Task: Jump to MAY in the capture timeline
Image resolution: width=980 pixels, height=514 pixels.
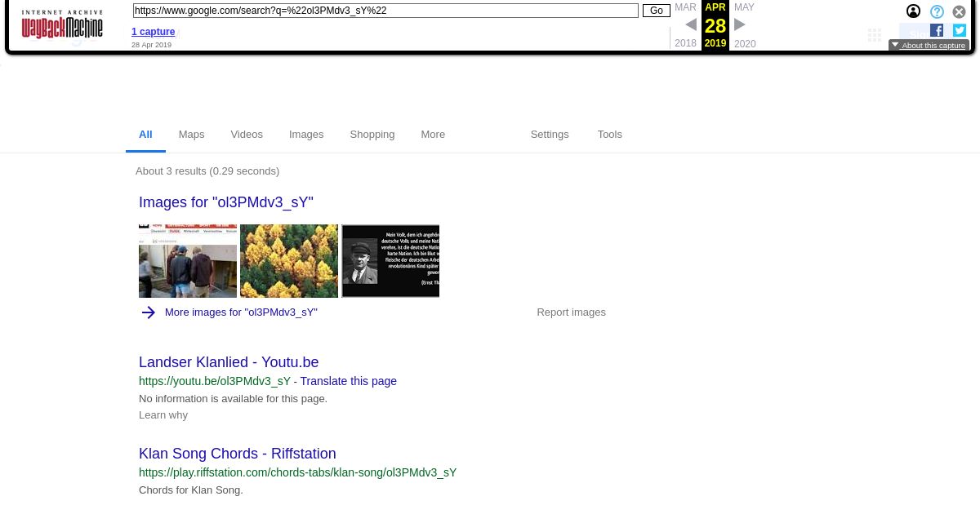Action: coord(744,7)
